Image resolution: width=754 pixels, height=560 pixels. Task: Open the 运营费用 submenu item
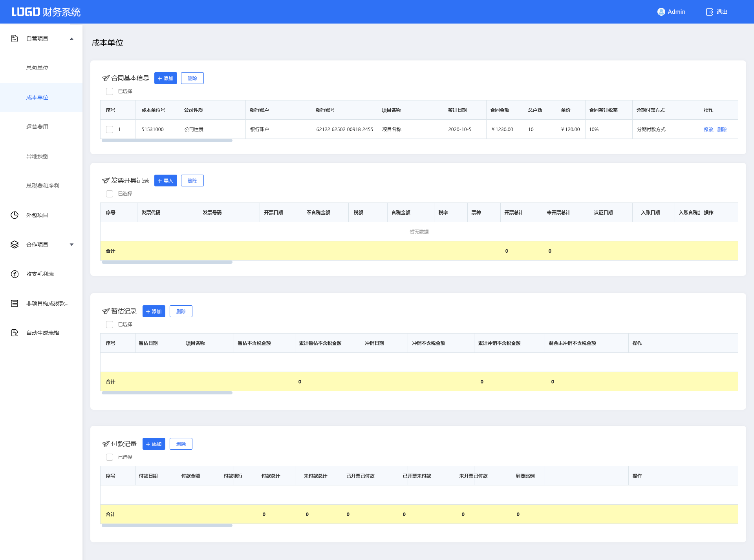click(37, 127)
